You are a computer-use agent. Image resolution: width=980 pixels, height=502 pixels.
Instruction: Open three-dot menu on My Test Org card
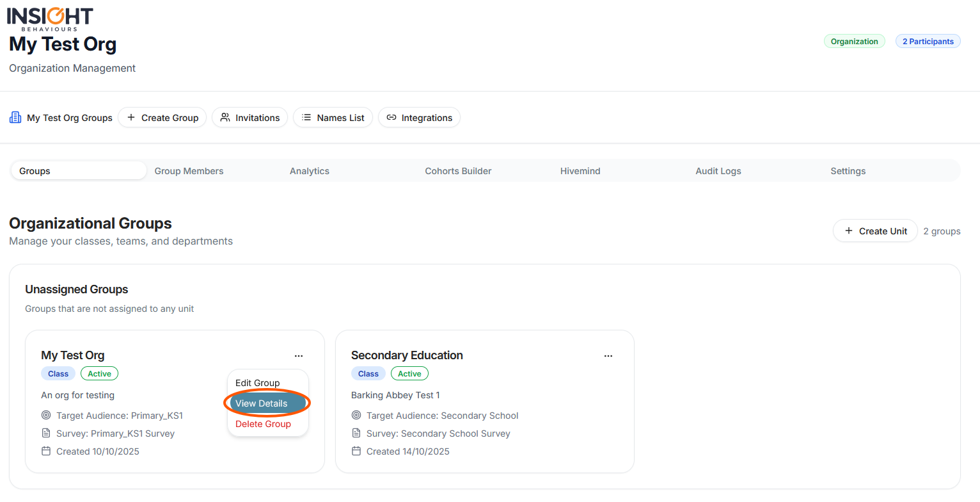(299, 356)
